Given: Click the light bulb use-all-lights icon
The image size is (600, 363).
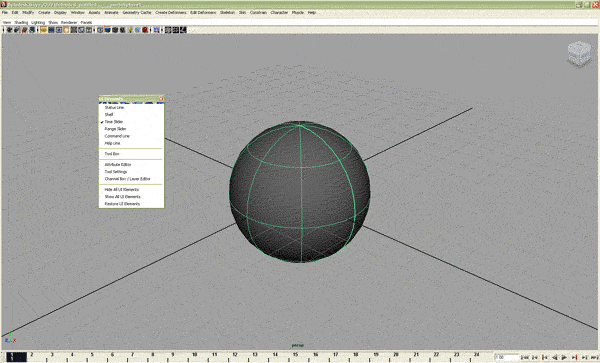Looking at the screenshot, I should point(130,29).
